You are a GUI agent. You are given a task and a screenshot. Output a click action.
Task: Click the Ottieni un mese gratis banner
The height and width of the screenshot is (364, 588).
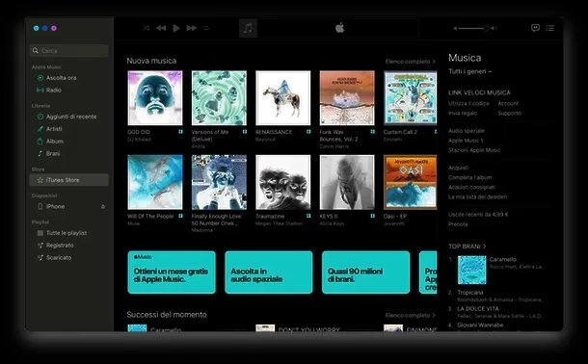point(172,273)
